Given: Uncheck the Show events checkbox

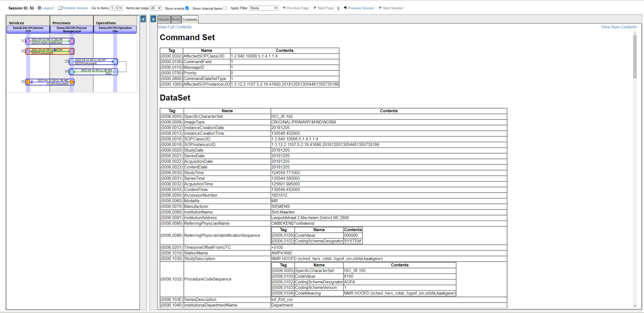Looking at the screenshot, I should 187,8.
